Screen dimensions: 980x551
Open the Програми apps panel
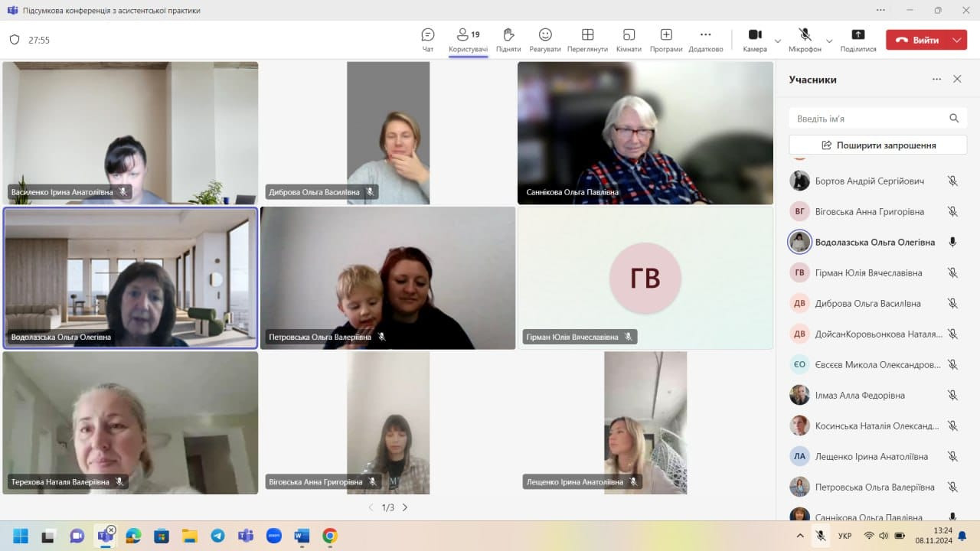click(666, 40)
